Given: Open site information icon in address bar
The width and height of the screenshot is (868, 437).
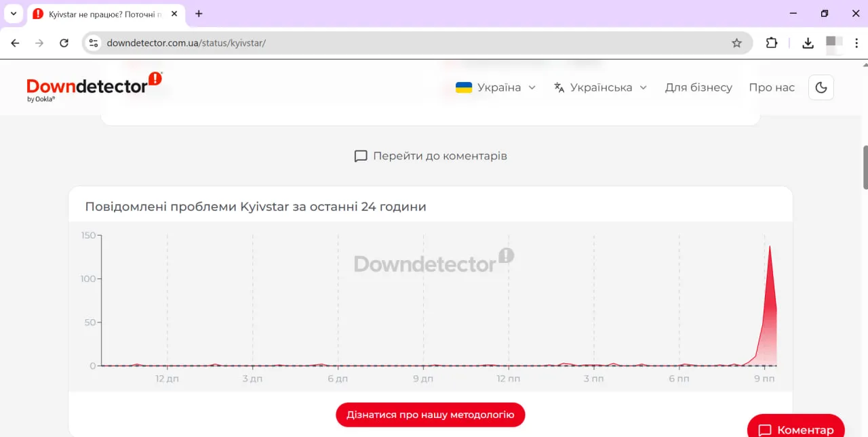Looking at the screenshot, I should click(94, 43).
